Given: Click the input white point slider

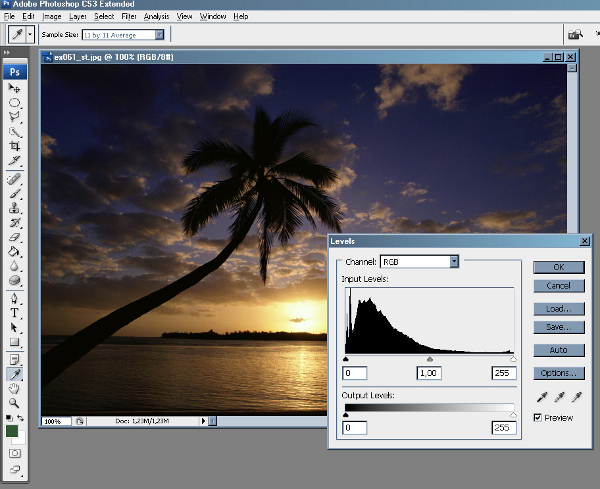Looking at the screenshot, I should coord(513,359).
